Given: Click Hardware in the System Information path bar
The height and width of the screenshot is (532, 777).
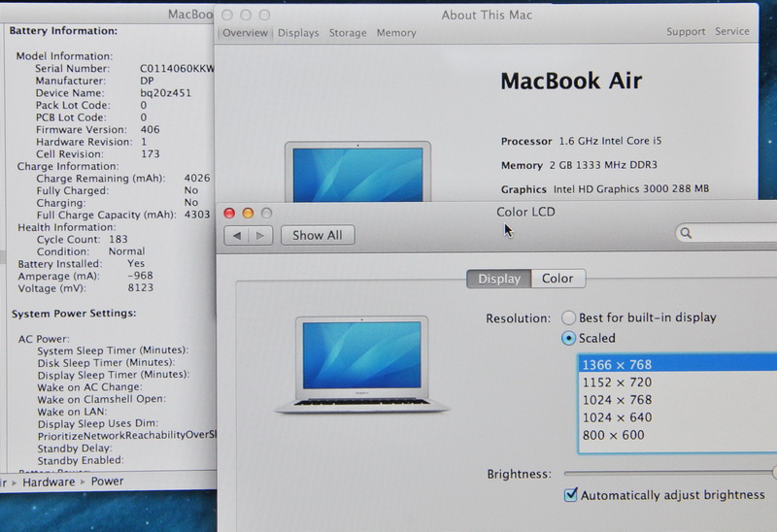Looking at the screenshot, I should click(x=49, y=482).
